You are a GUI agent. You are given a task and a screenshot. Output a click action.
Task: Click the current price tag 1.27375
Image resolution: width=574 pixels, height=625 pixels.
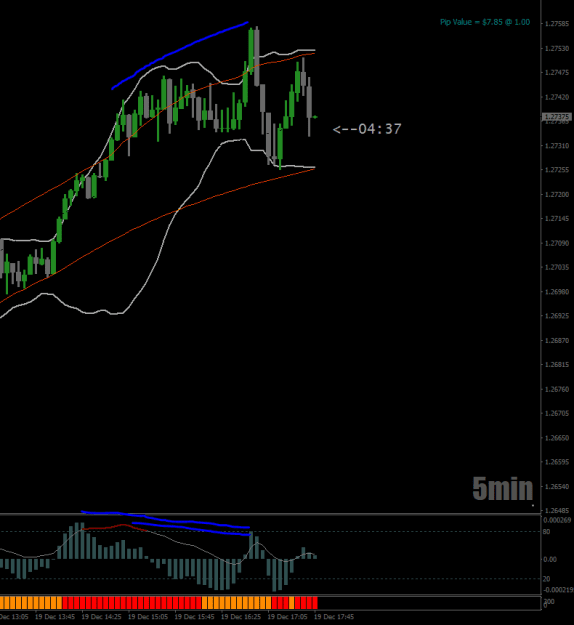(557, 117)
